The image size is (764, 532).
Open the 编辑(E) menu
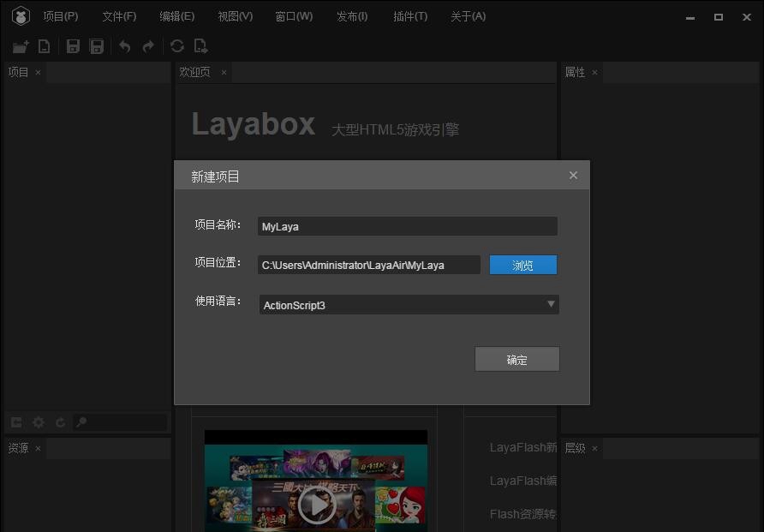[177, 16]
